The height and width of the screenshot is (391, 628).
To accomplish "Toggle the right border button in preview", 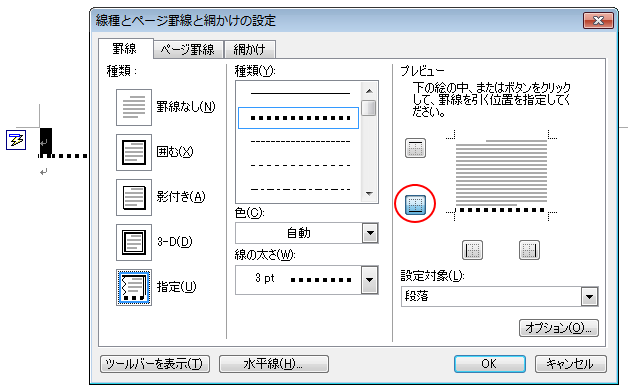I will [529, 250].
